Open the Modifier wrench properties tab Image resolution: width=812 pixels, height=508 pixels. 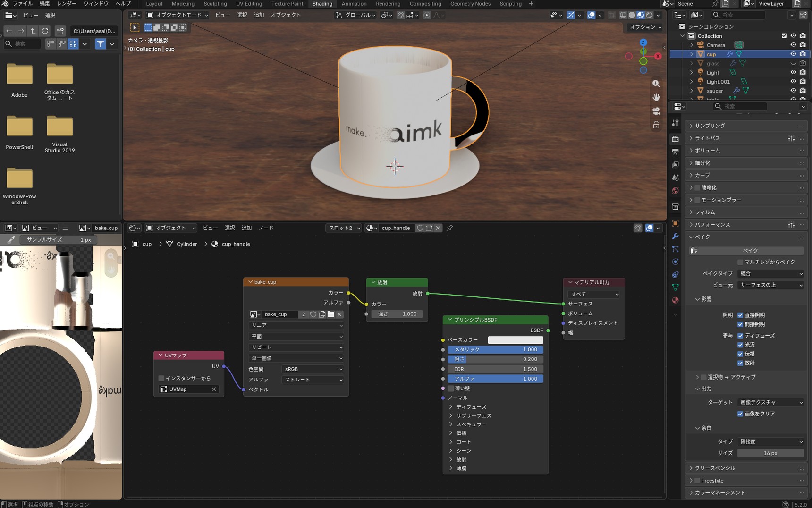(x=676, y=236)
